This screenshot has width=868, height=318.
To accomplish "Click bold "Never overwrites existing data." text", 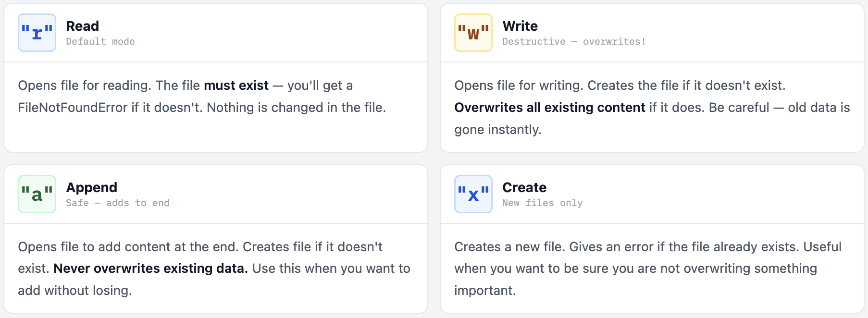I will 150,269.
